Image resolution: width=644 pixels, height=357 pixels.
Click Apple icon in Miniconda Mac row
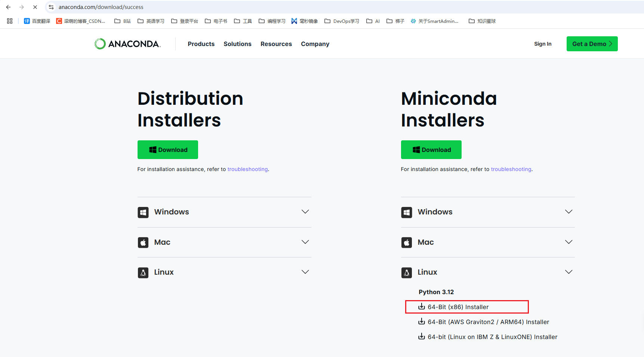pos(407,242)
